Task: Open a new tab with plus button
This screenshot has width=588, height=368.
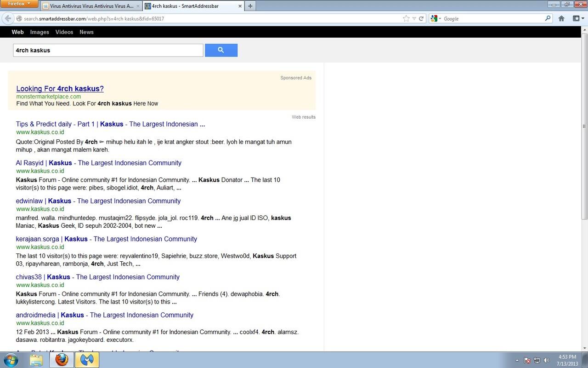Action: (x=250, y=6)
